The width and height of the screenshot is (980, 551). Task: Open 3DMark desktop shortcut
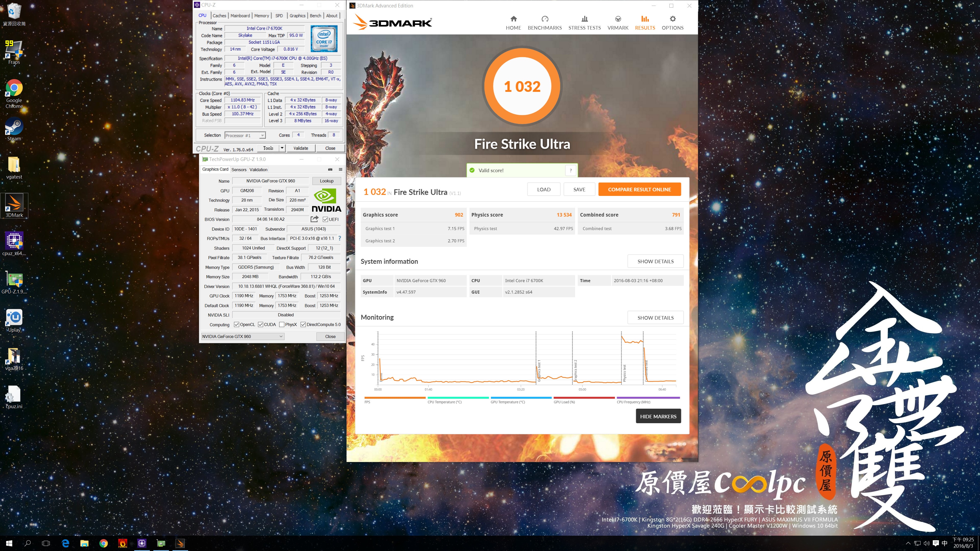tap(14, 206)
